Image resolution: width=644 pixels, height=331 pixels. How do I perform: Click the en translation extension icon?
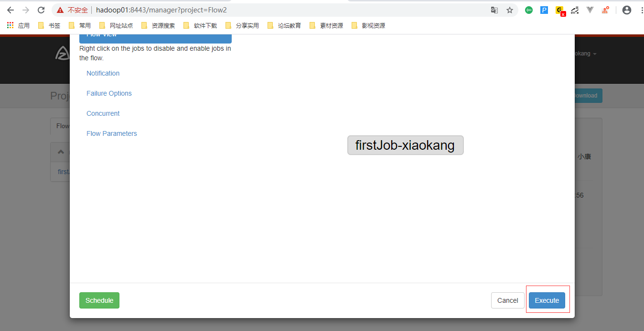(575, 10)
